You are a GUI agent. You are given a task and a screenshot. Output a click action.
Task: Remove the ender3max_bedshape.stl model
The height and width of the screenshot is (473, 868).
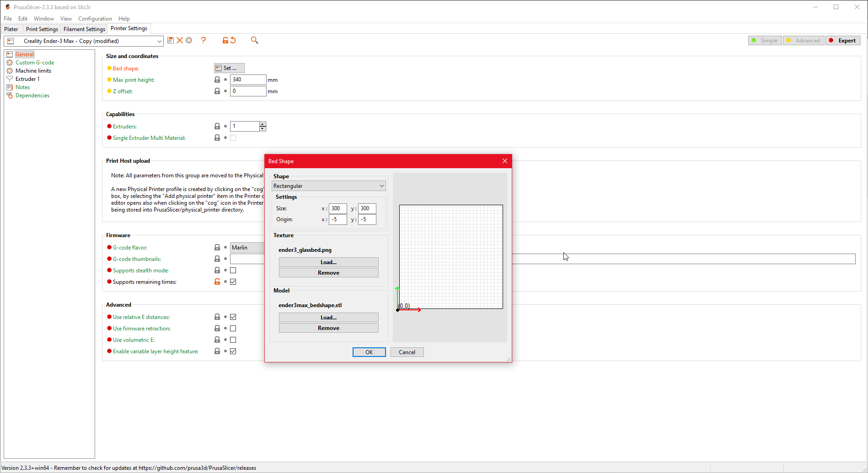328,328
